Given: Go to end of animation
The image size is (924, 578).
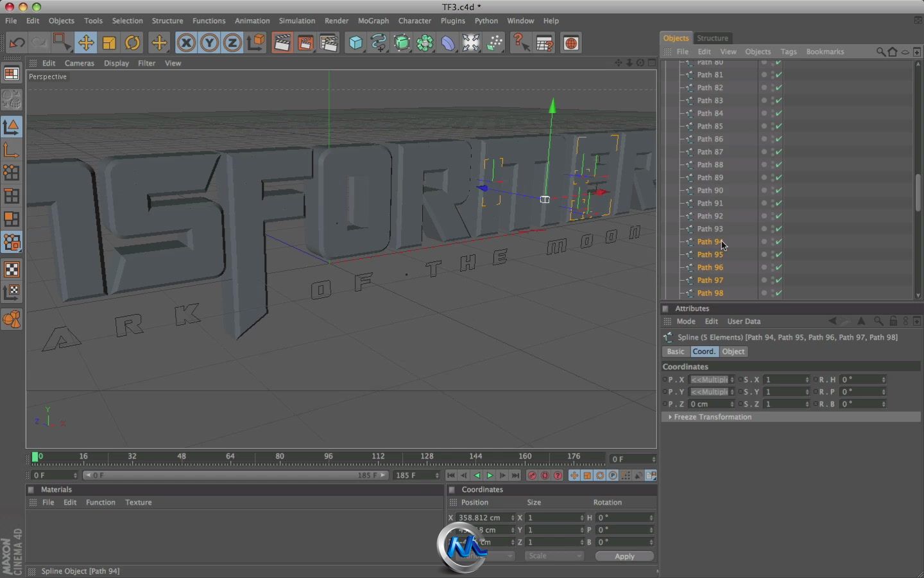Looking at the screenshot, I should pyautogui.click(x=515, y=475).
